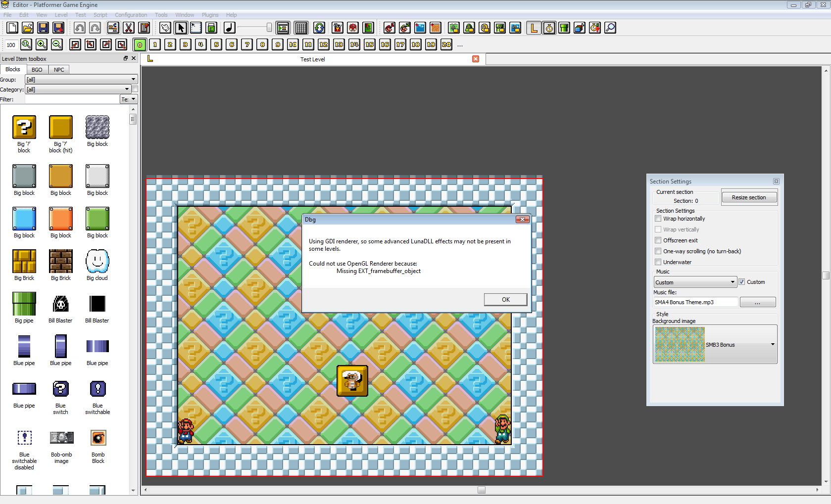This screenshot has height=504, width=831.
Task: Switch to section 1 button
Action: click(155, 45)
